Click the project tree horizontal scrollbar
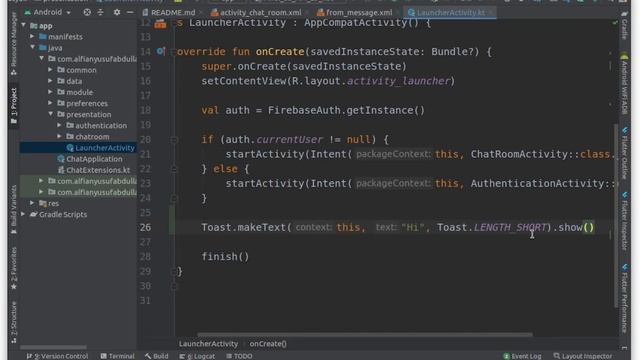The height and width of the screenshot is (360, 640). [x=53, y=347]
